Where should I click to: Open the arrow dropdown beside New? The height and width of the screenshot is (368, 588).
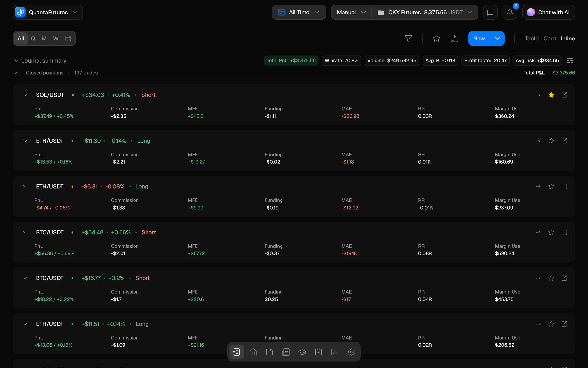click(497, 39)
